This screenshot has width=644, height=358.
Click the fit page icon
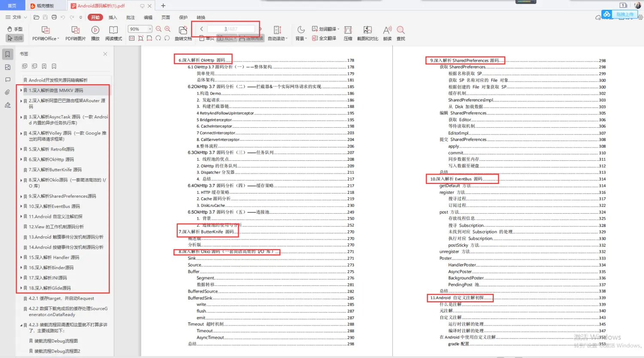(140, 38)
